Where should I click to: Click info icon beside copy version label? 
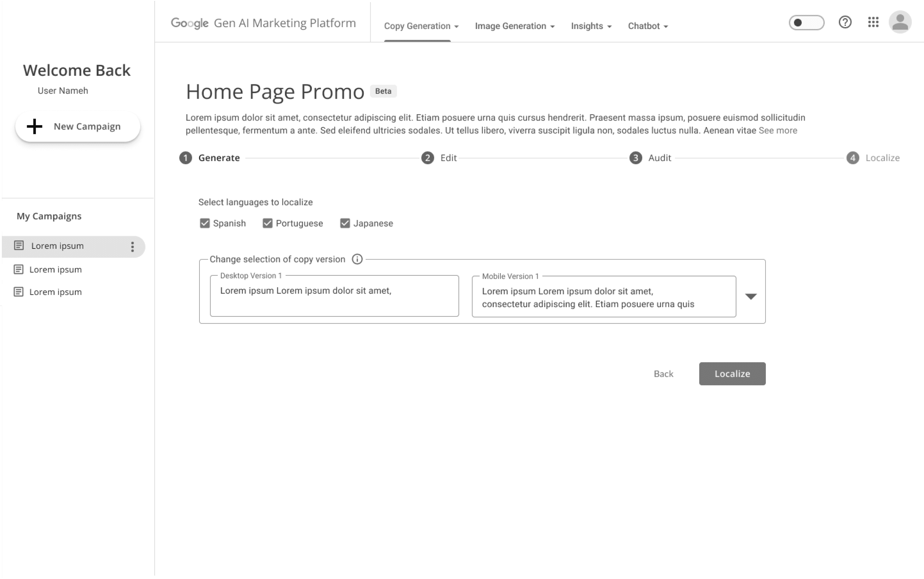(357, 259)
